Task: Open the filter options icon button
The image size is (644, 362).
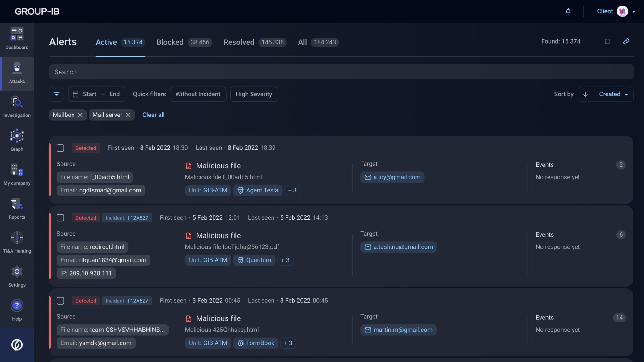Action: tap(57, 94)
